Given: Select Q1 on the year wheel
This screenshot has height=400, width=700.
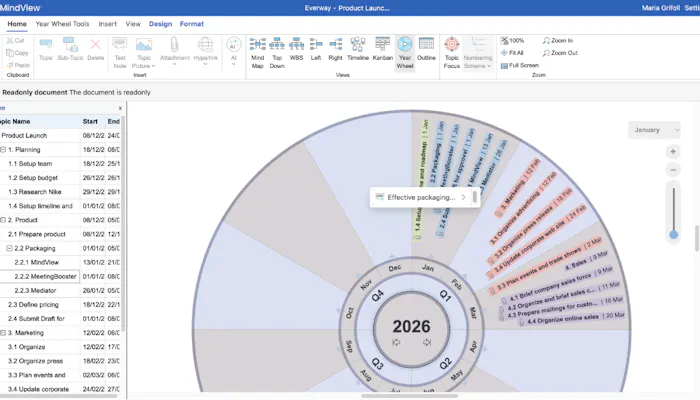Looking at the screenshot, I should (x=445, y=296).
